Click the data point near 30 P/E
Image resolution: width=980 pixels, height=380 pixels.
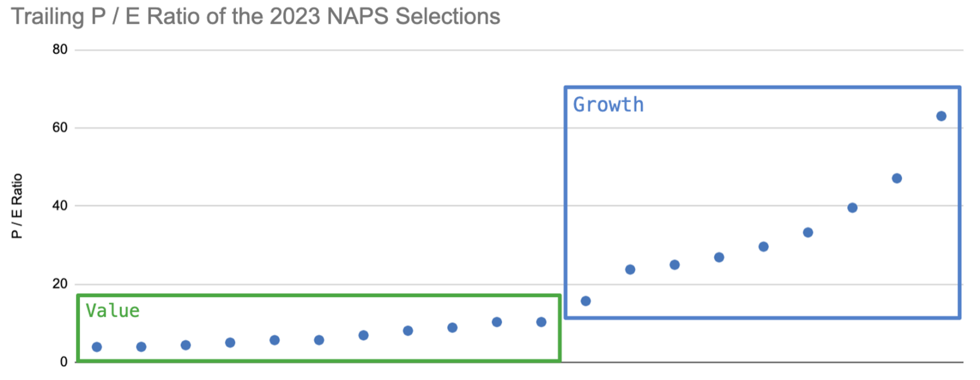764,247
